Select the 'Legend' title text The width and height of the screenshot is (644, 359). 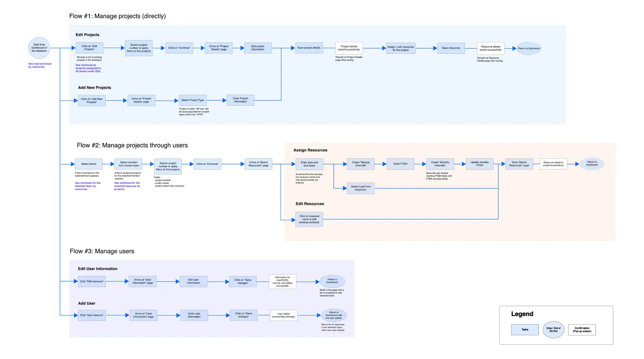[522, 314]
